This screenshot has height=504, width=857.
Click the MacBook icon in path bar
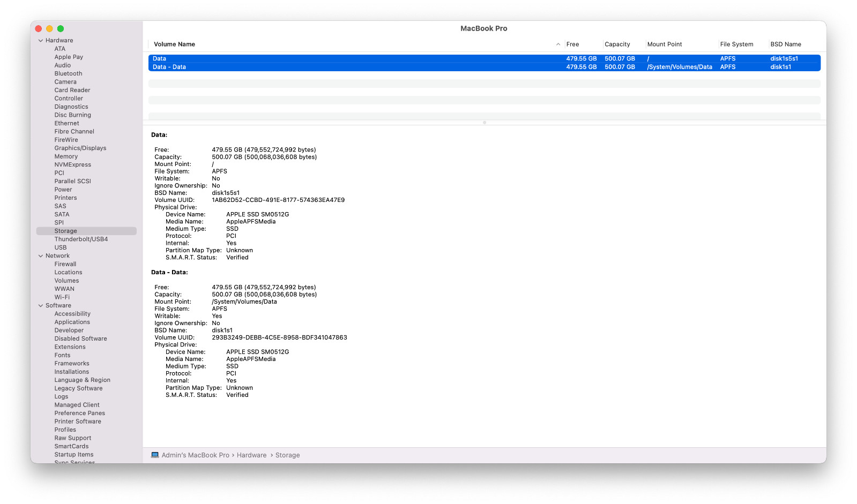click(155, 455)
